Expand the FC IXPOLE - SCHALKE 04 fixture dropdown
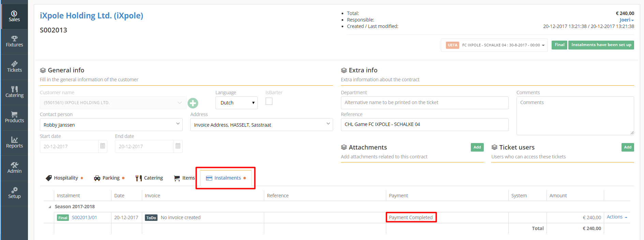This screenshot has height=240, width=644. click(494, 45)
